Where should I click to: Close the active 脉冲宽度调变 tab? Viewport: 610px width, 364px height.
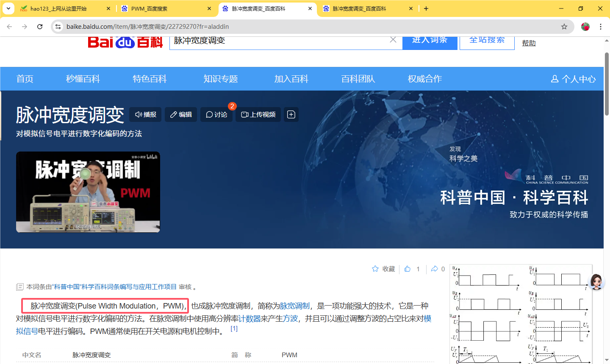[x=310, y=8]
